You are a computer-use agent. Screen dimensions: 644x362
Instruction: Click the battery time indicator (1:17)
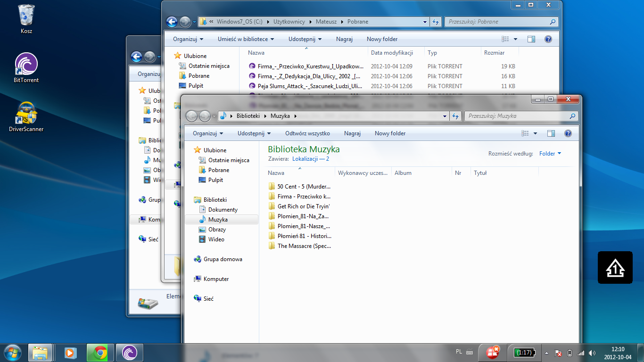coord(524,353)
